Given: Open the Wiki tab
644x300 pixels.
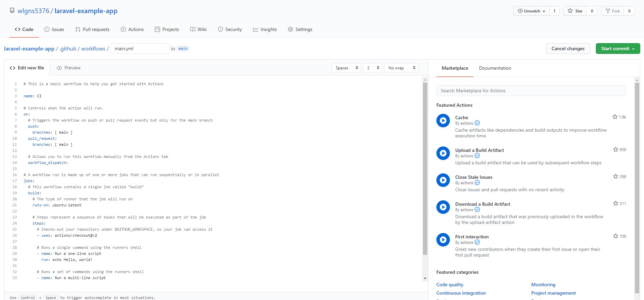Looking at the screenshot, I should point(198,29).
